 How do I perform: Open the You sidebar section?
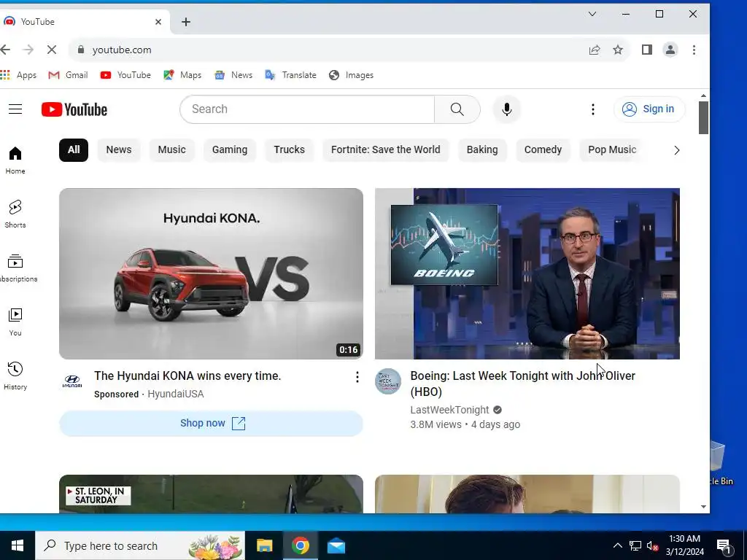[x=15, y=322]
